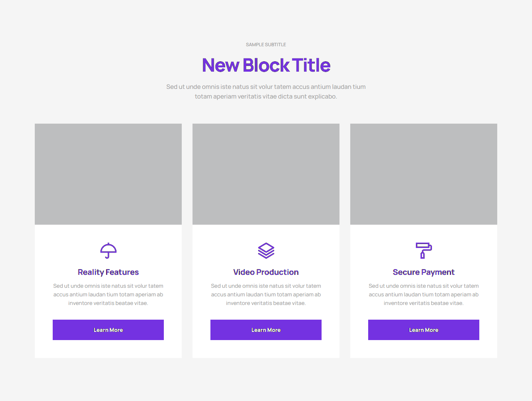The width and height of the screenshot is (532, 401).
Task: Click intro line starting 'Sed ut unde omnis'
Action: point(266,87)
